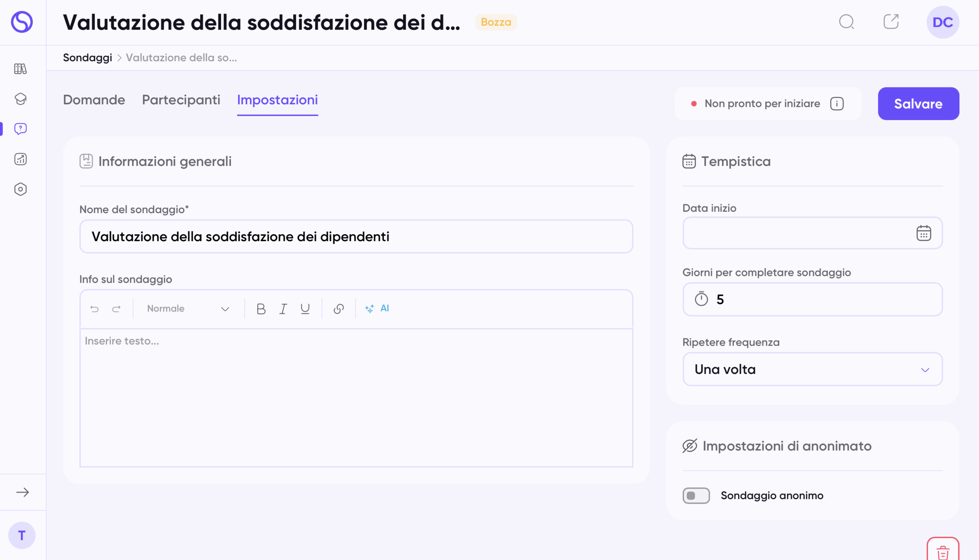Click the Italic formatting icon
This screenshot has width=979, height=560.
pos(283,308)
